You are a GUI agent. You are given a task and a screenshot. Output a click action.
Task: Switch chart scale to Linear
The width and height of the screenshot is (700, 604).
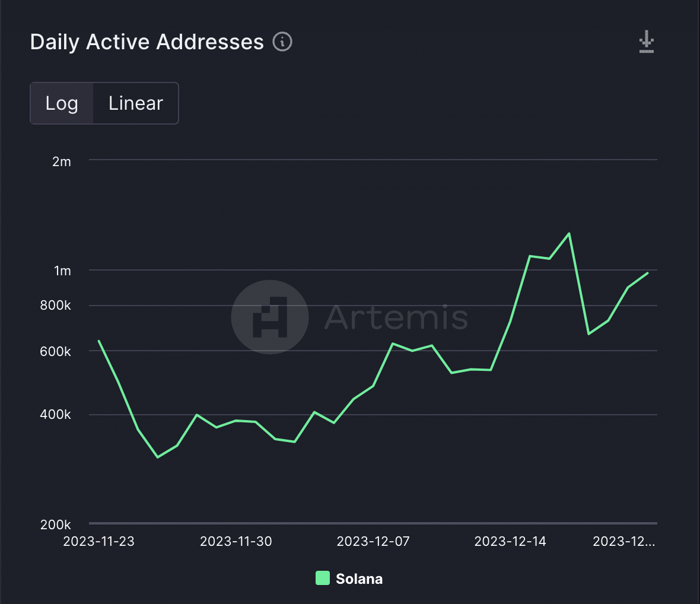pyautogui.click(x=136, y=103)
